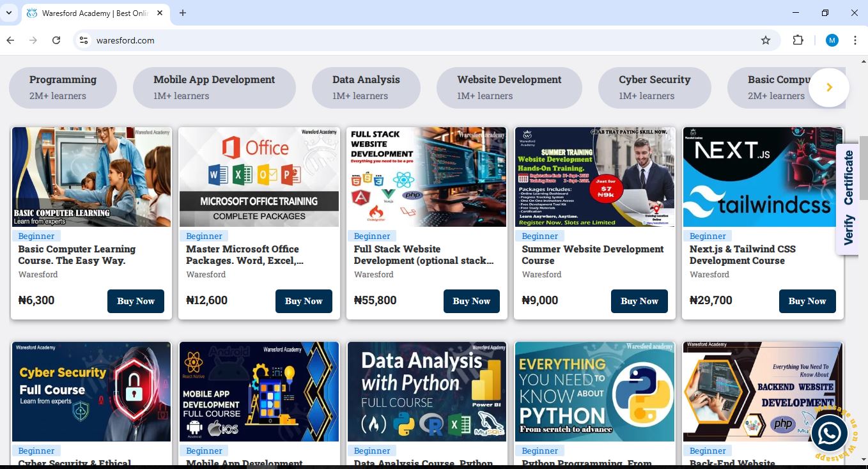Open Summer Training course thumbnail
The height and width of the screenshot is (469, 868).
(594, 177)
